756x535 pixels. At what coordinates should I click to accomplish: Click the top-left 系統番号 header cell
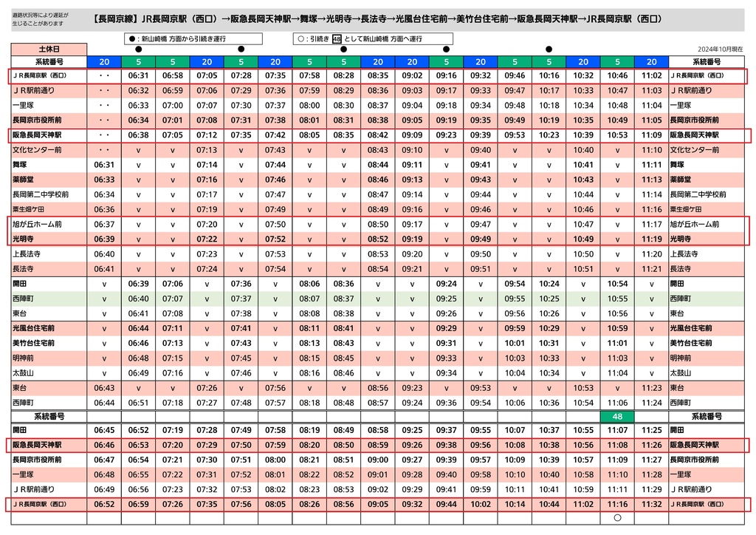[49, 62]
